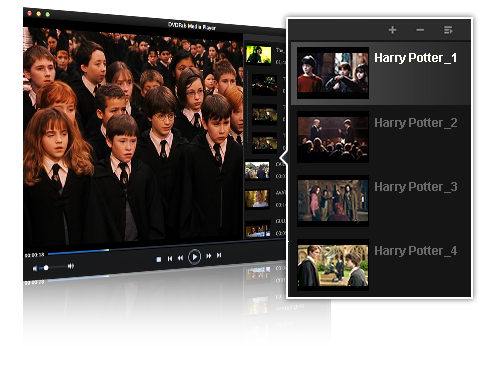The width and height of the screenshot is (501, 377).
Task: Select the fourth sidebar playlist thumbnail
Action: tap(264, 143)
